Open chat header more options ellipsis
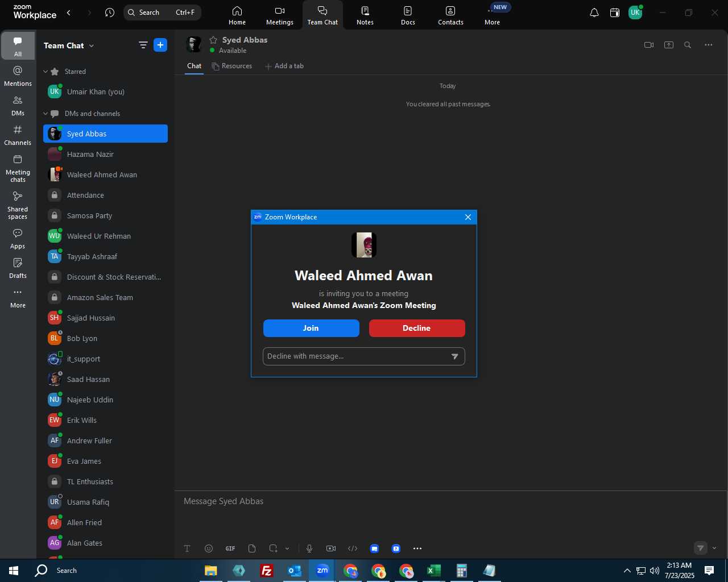The image size is (728, 582). 709,45
